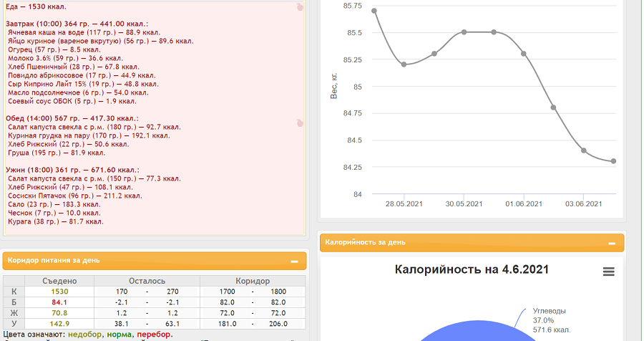The height and width of the screenshot is (341, 644).
Task: Click the Хлеб Рижский (47 гр.) entry
Action: point(70,187)
